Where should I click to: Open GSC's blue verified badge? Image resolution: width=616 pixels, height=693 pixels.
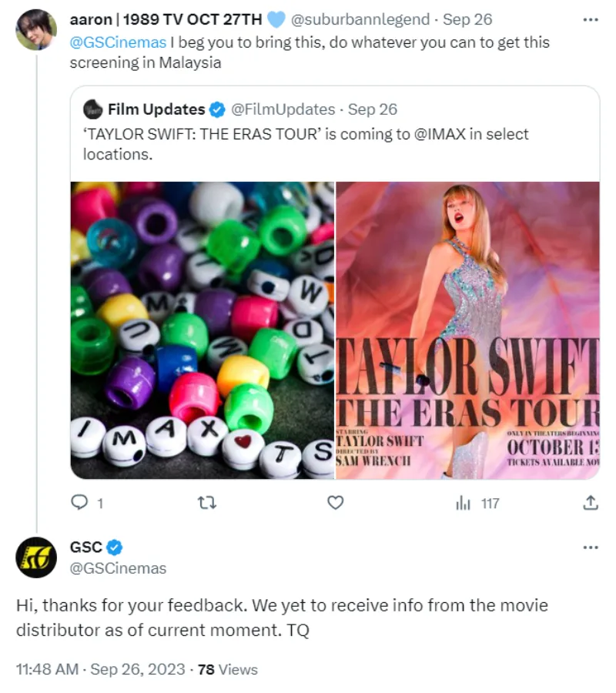point(115,548)
